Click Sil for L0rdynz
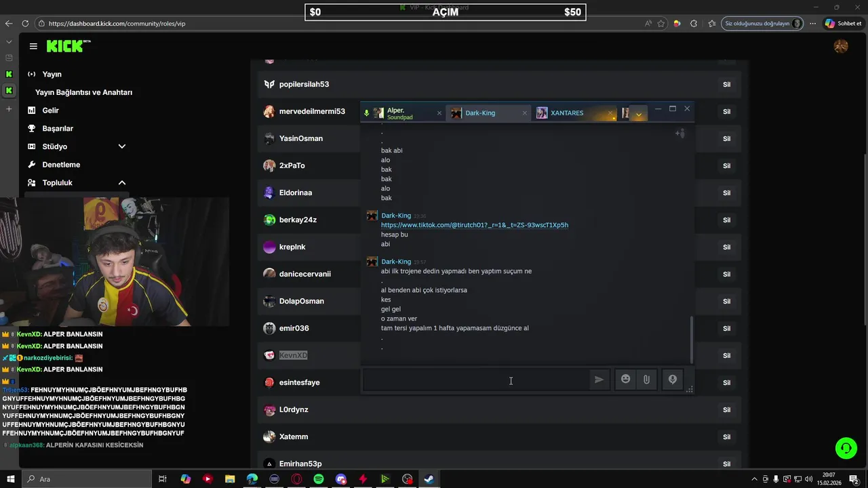The image size is (868, 488). point(726,410)
